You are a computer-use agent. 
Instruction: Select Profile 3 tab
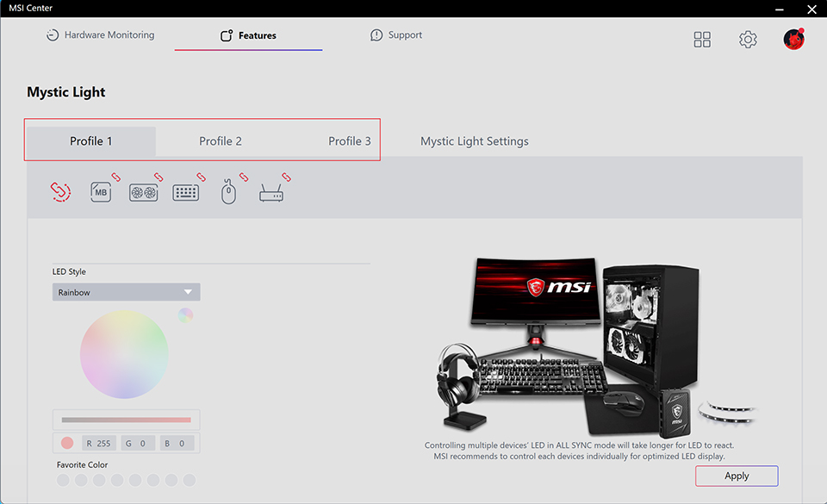tap(349, 141)
